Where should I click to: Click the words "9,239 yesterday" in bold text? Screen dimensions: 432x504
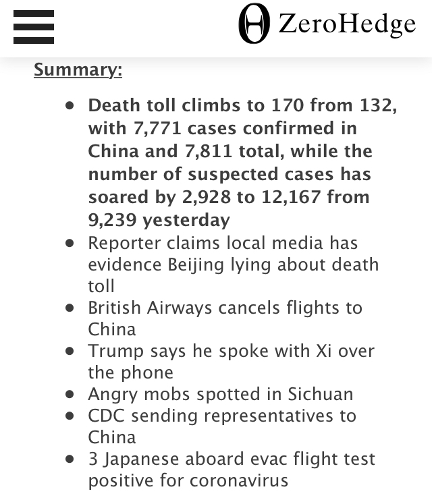(159, 220)
